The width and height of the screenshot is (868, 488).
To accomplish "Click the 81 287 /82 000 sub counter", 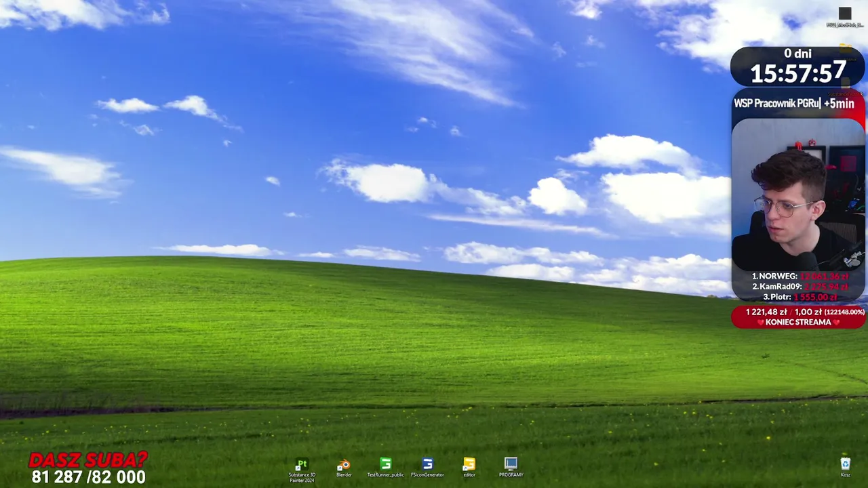I will (x=88, y=477).
